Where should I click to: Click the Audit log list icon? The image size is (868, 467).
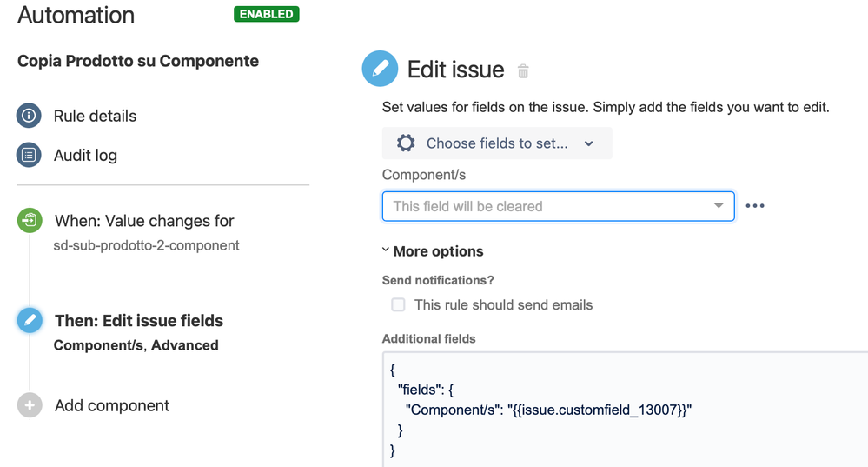(29, 155)
